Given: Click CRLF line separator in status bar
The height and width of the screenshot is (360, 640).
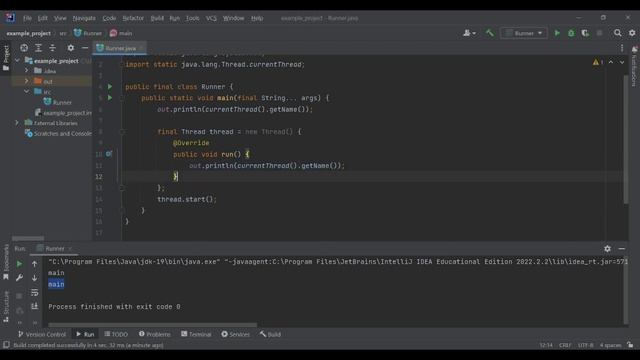Looking at the screenshot, I should coord(565,345).
